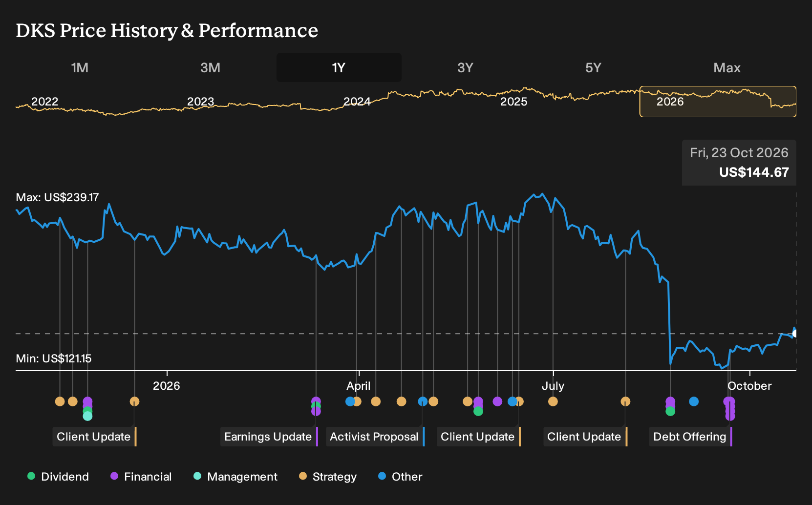812x505 pixels.
Task: Select Strategy dot above first Client Update label
Action: click(x=134, y=401)
